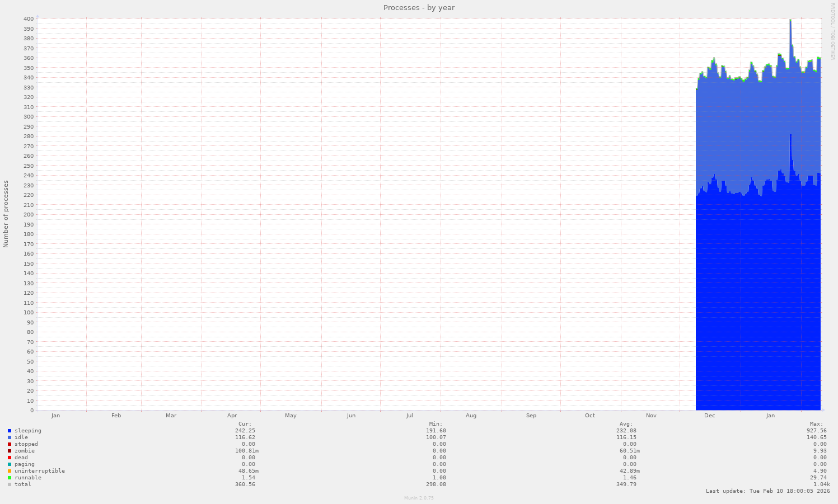Click the blue sleeping legend color swatch
The width and height of the screenshot is (838, 504).
10,431
